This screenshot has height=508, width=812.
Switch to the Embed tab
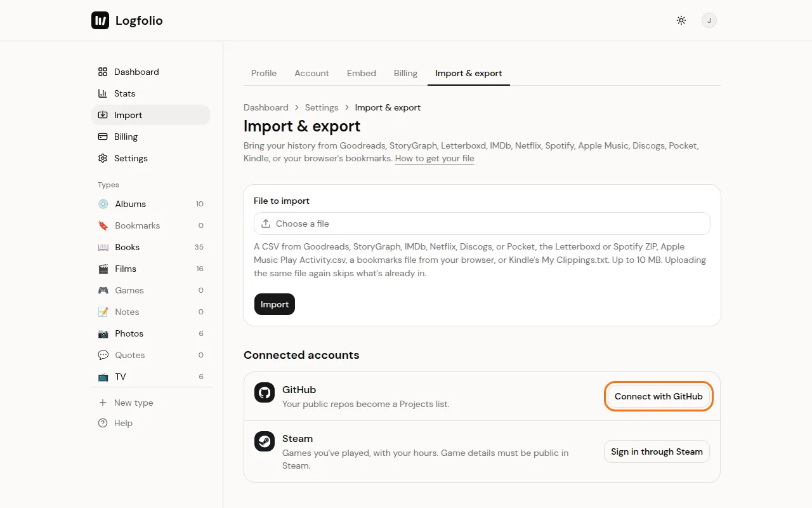[x=362, y=73]
